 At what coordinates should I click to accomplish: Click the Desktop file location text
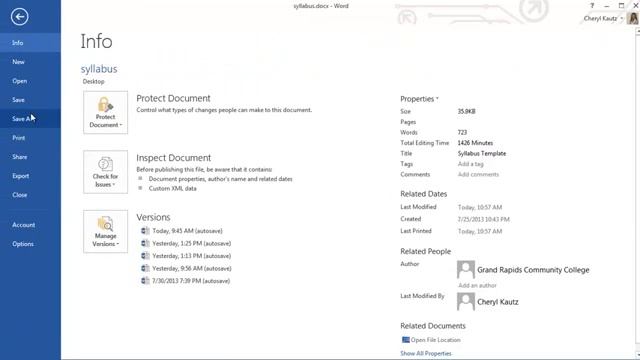(93, 81)
